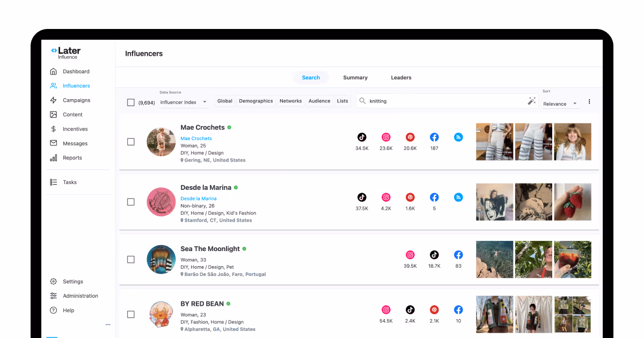The height and width of the screenshot is (338, 644).
Task: Open strawberry crochet photo in Desde la Marina row
Action: point(573,202)
